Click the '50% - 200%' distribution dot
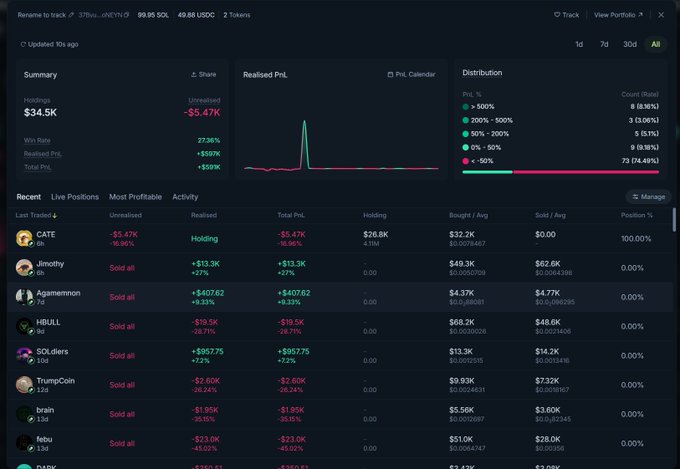Screen dimensions: 680x469 click(x=465, y=134)
